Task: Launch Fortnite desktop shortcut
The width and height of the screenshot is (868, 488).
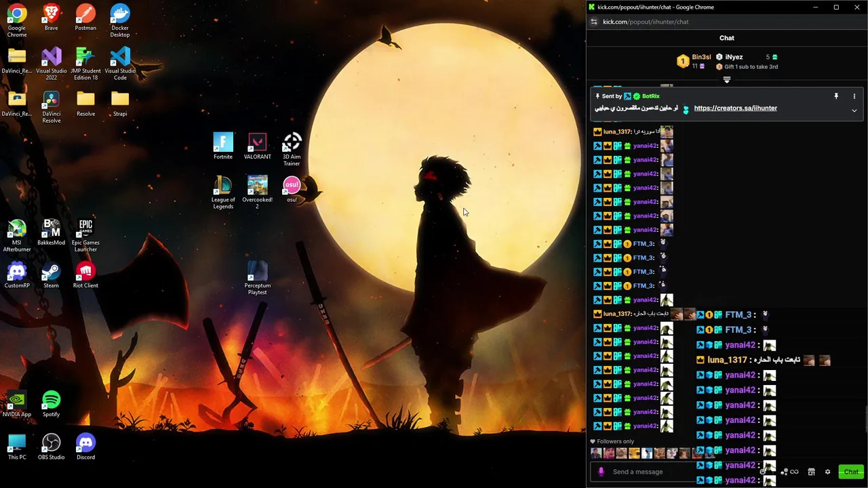Action: (223, 146)
